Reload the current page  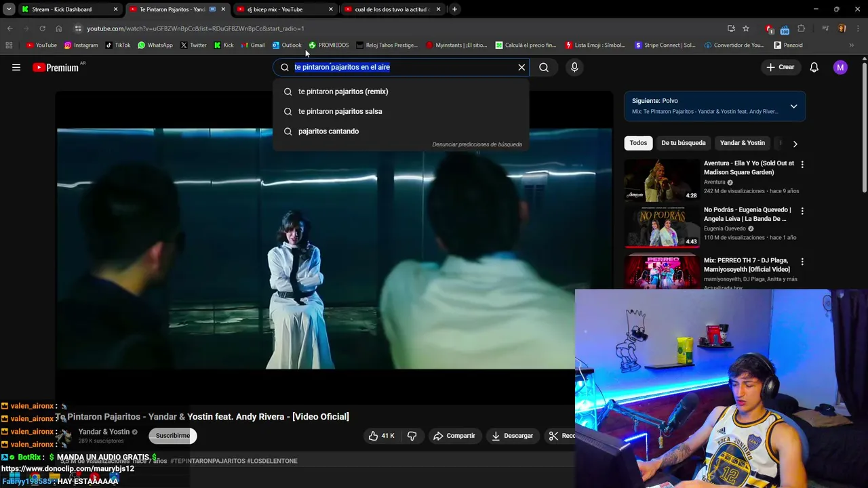point(42,28)
